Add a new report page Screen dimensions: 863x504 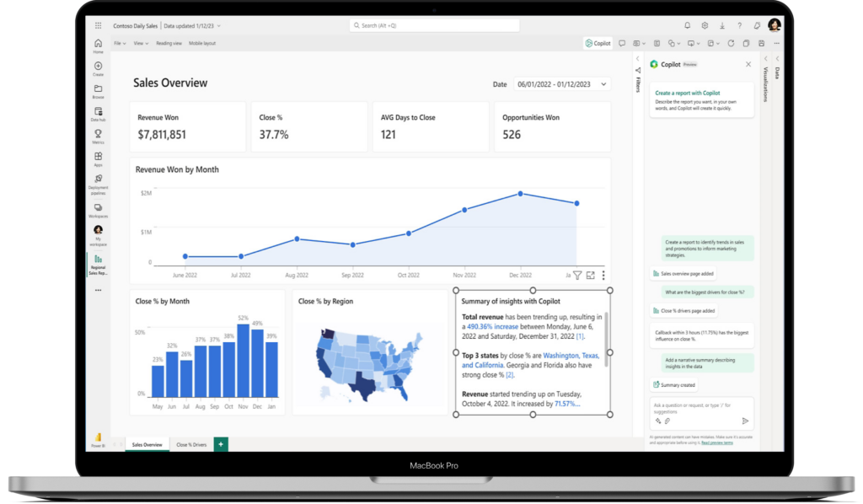coord(221,444)
